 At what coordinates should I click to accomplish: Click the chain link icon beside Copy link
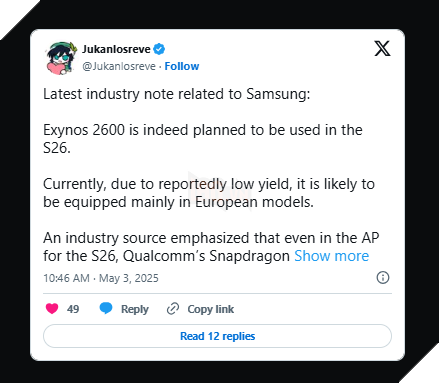pos(173,309)
